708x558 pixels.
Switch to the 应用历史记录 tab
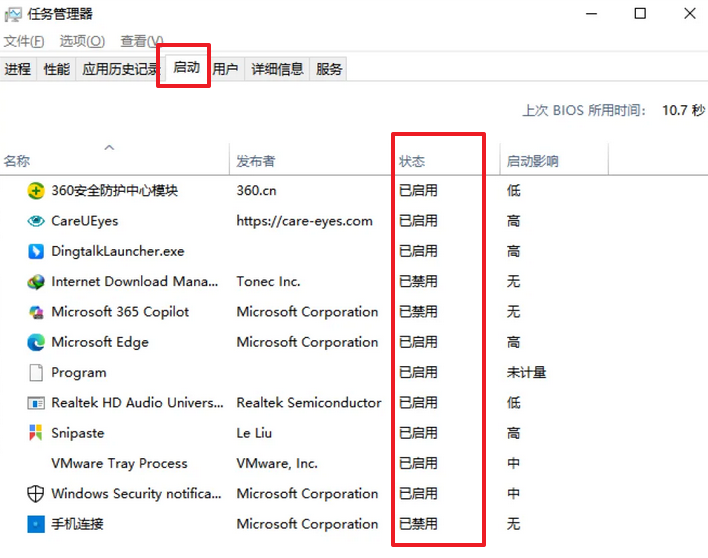[120, 69]
